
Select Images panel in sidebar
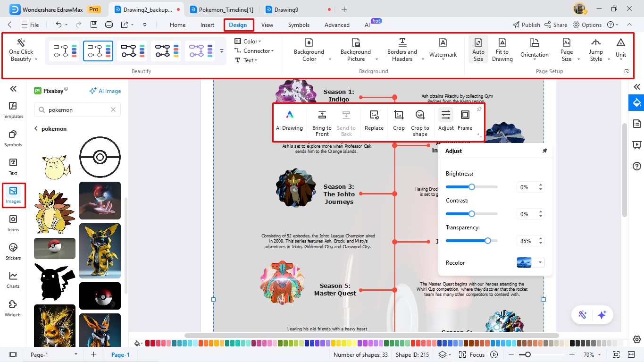(x=13, y=195)
